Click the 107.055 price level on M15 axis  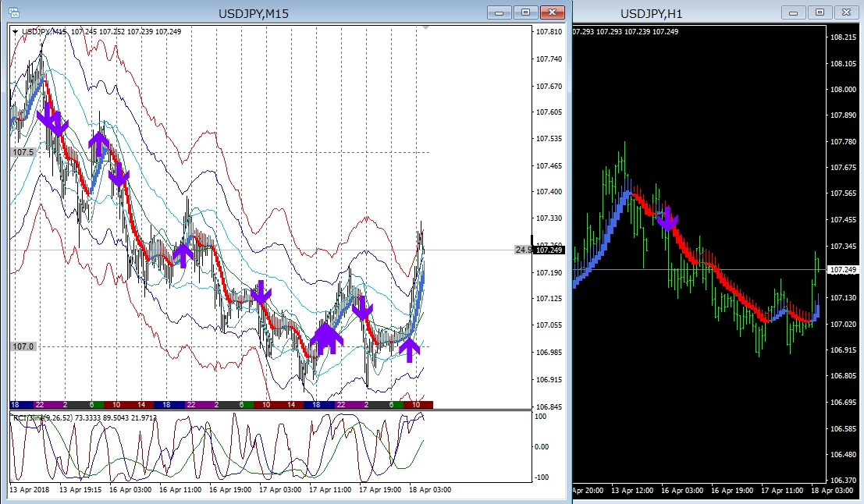tap(549, 325)
